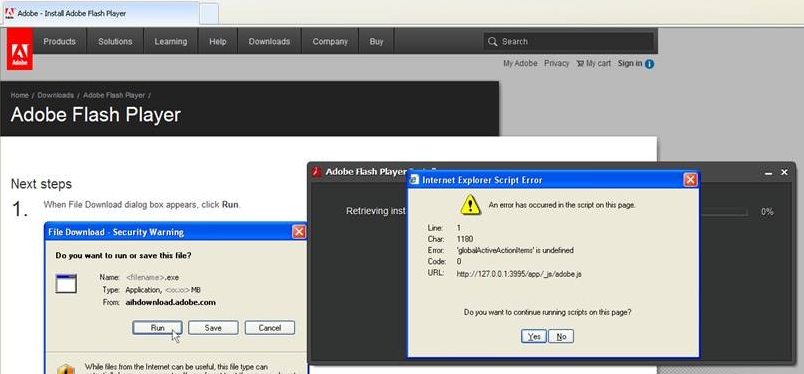Image resolution: width=804 pixels, height=374 pixels.
Task: Click the 'globalActiveActionItems' is undefined error text
Action: (515, 251)
